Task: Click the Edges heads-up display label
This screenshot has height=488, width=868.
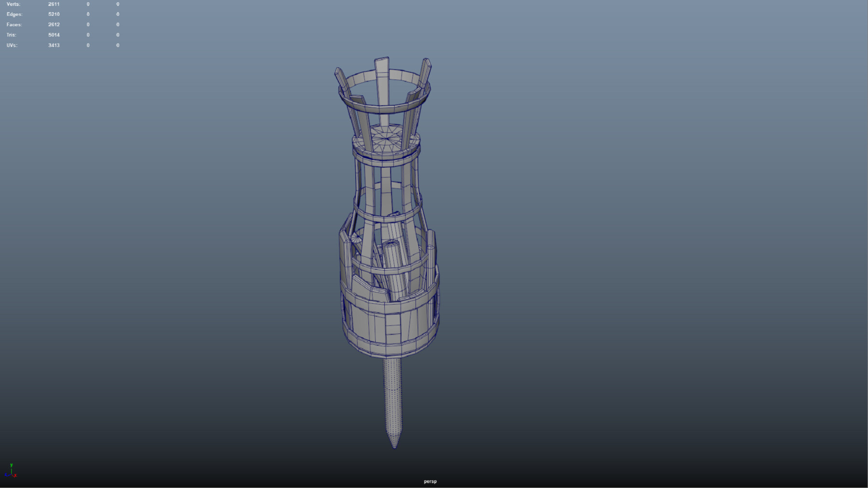Action: point(14,14)
